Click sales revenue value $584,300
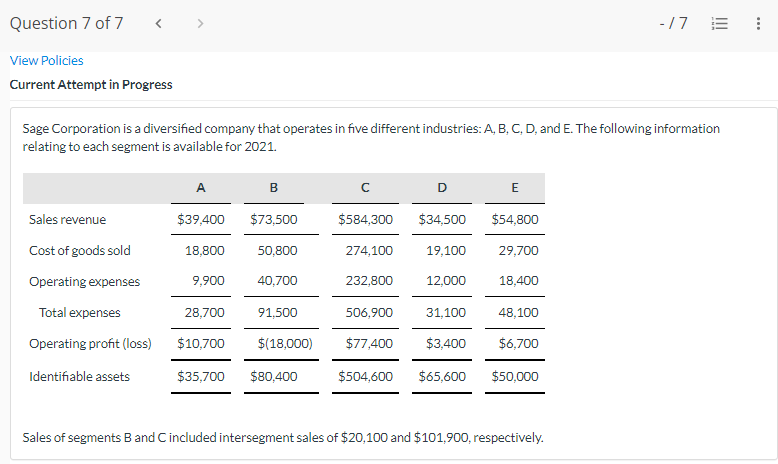The height and width of the screenshot is (464, 778). [365, 219]
